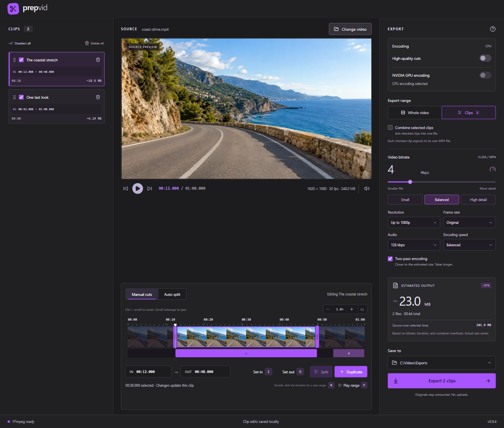Click the N new range key badge
This screenshot has height=428, width=504.
[x=331, y=385]
